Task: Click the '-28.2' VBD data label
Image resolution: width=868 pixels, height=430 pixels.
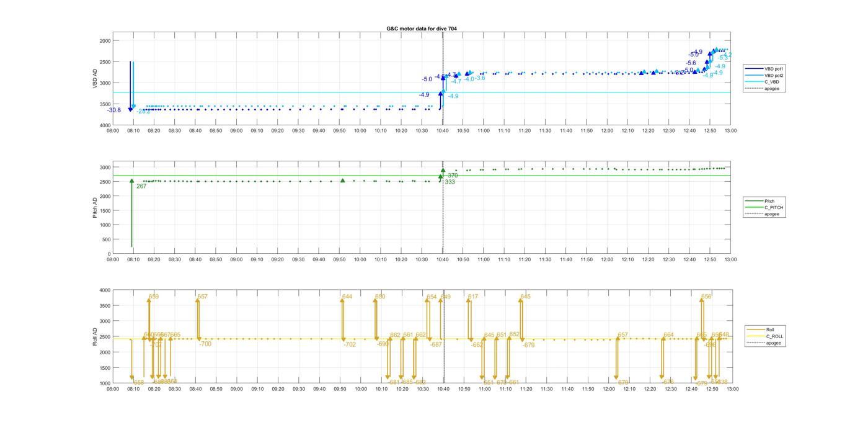Action: pyautogui.click(x=143, y=112)
